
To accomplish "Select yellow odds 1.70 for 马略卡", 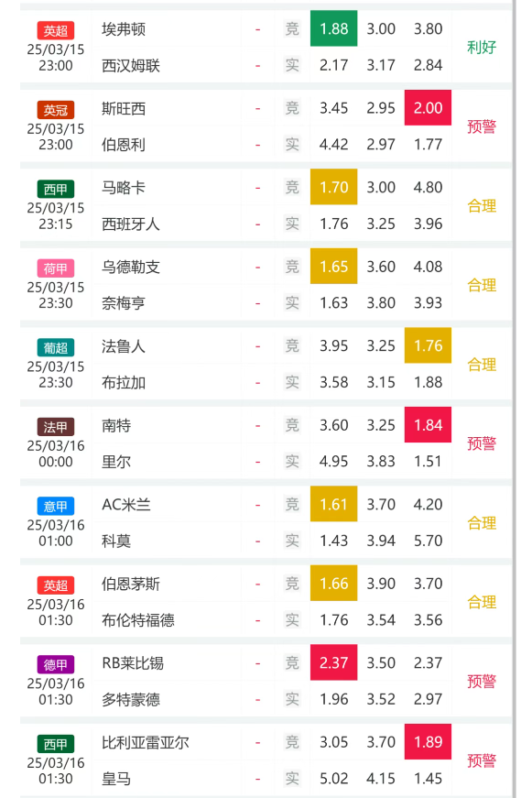I will [x=333, y=187].
